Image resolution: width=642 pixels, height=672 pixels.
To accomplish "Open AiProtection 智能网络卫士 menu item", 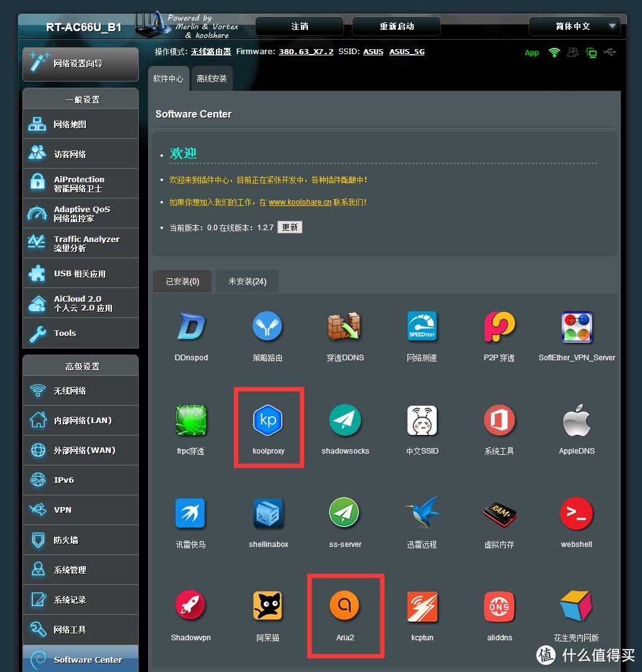I will point(81,184).
